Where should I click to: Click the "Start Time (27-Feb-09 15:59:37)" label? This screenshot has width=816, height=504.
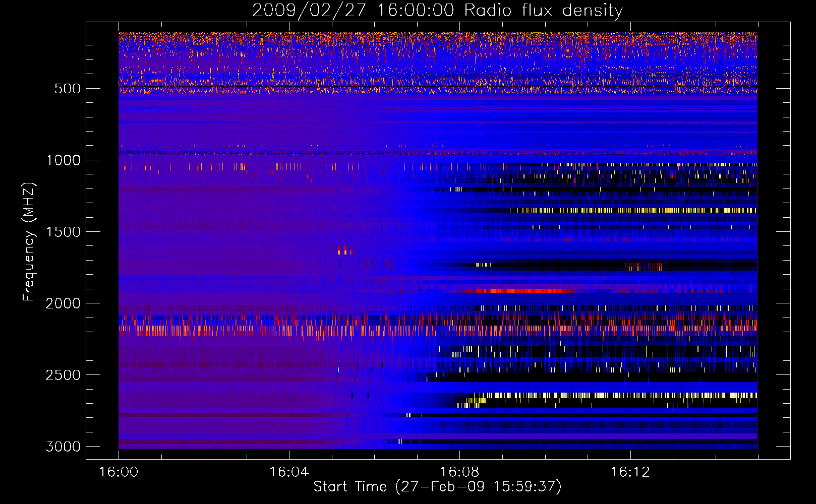click(437, 487)
